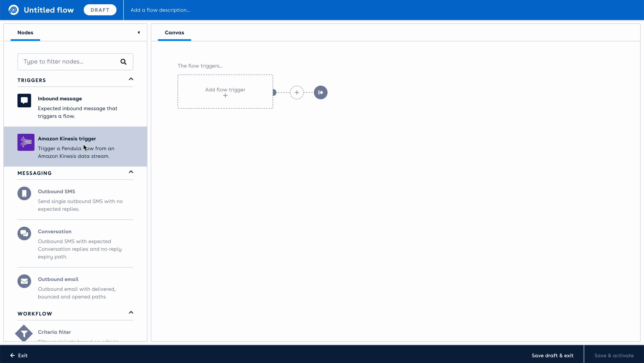Collapse the Nodes panel arrow
The height and width of the screenshot is (363, 644).
tap(139, 33)
